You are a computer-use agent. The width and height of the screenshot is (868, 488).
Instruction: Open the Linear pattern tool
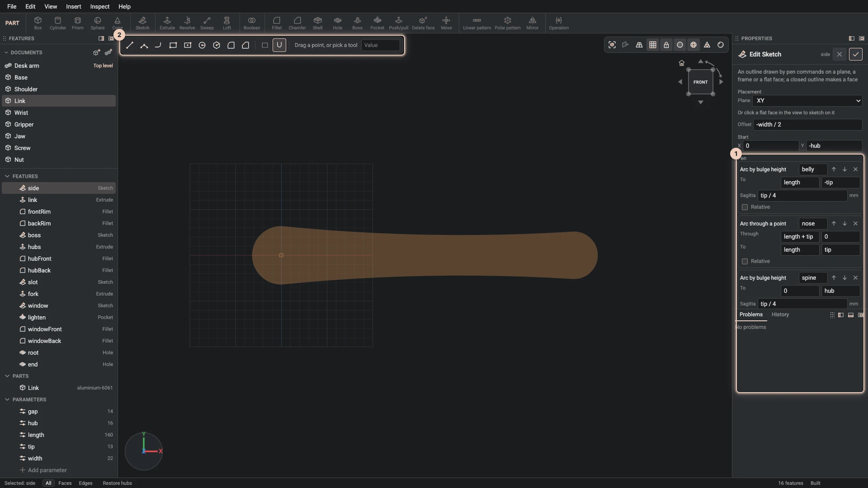coord(477,23)
